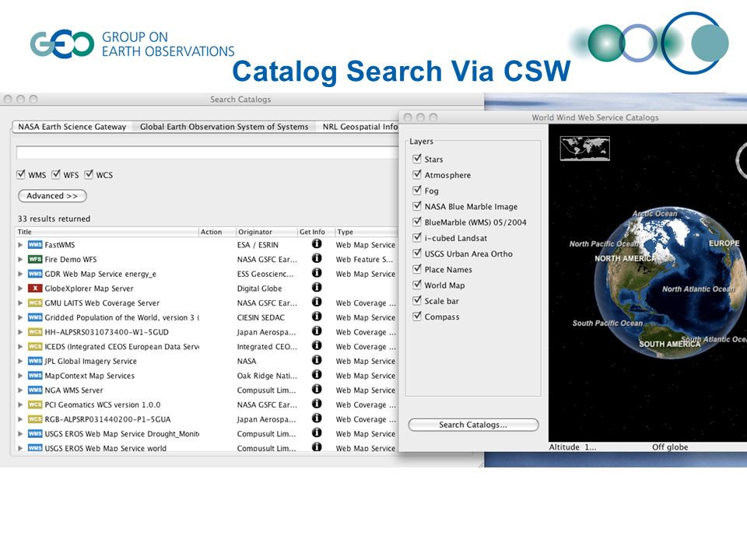Select the USGS EROS Web Map Service world row
747x560 pixels.
[x=206, y=448]
